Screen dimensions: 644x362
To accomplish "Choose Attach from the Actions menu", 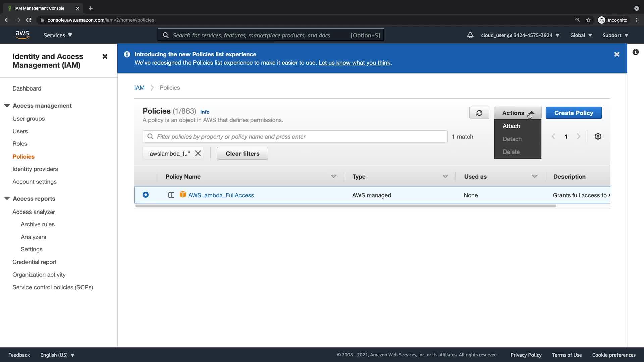I will tap(511, 126).
